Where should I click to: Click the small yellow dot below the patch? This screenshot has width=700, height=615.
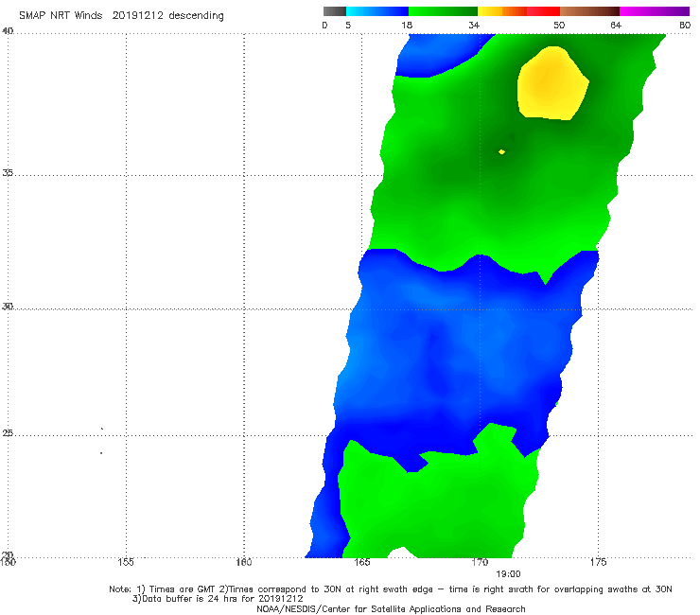click(x=501, y=151)
